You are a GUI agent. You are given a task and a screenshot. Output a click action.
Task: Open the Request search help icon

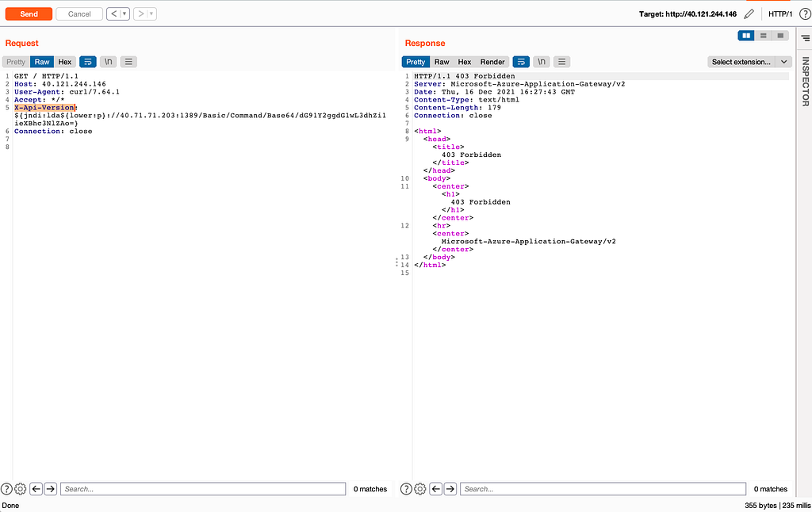6,489
